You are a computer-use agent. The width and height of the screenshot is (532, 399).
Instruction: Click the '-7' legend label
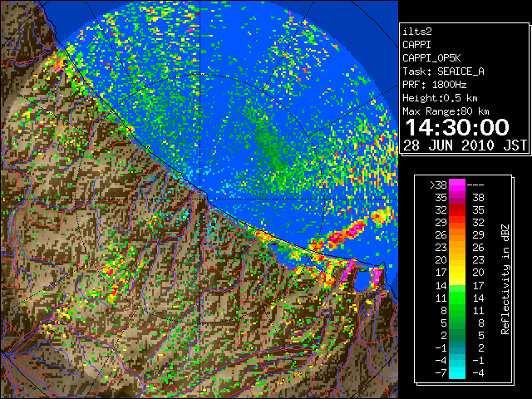(441, 372)
